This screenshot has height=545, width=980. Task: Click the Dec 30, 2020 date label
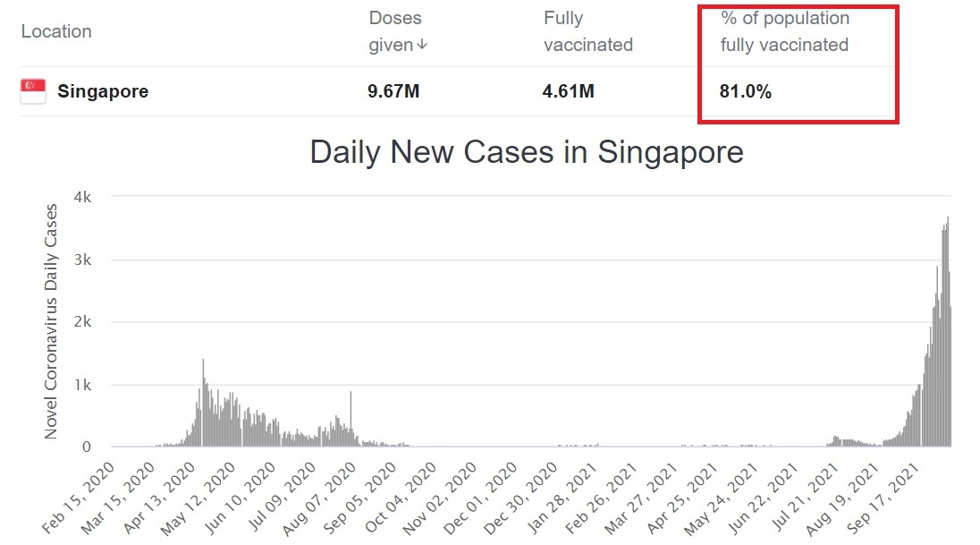pyautogui.click(x=520, y=498)
